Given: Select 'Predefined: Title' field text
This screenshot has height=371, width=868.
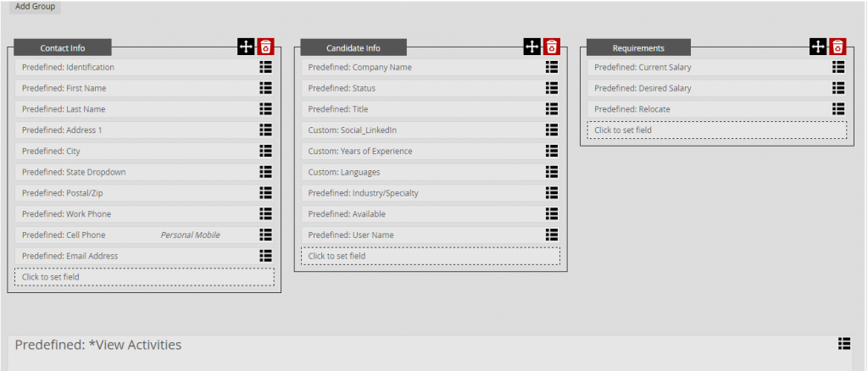Looking at the screenshot, I should tap(338, 109).
